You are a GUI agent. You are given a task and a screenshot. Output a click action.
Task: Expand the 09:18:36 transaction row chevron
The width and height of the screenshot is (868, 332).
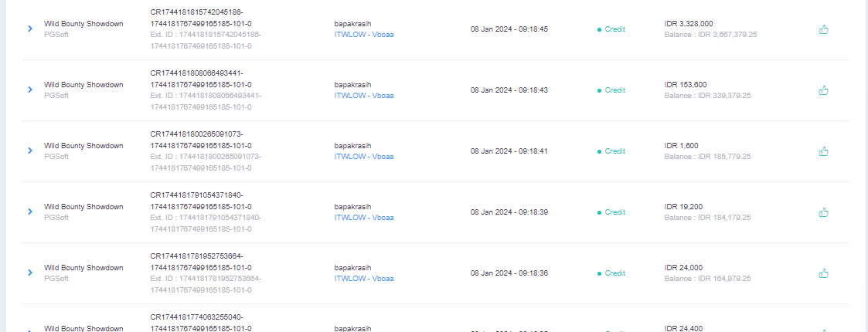coord(30,273)
